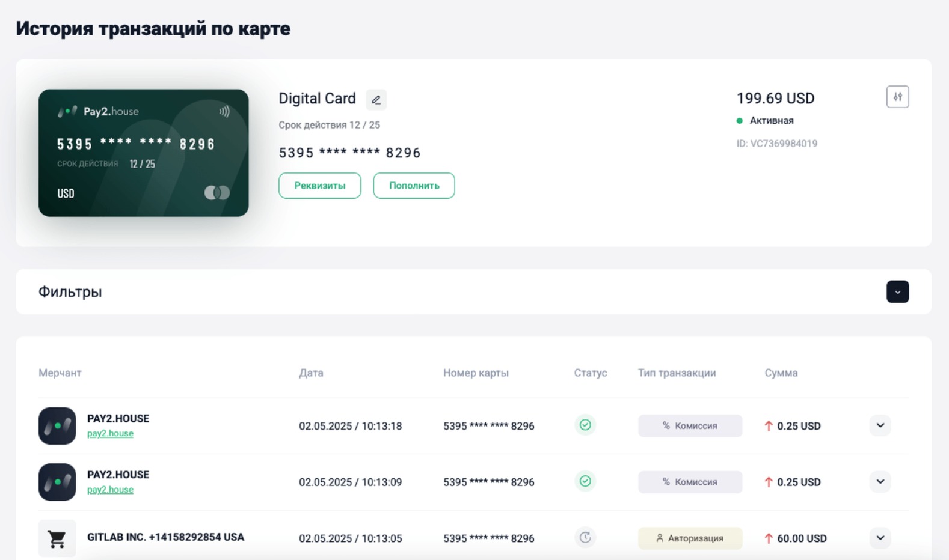
Task: Click 0.25 USD amount in 10:13:09 row
Action: (799, 482)
